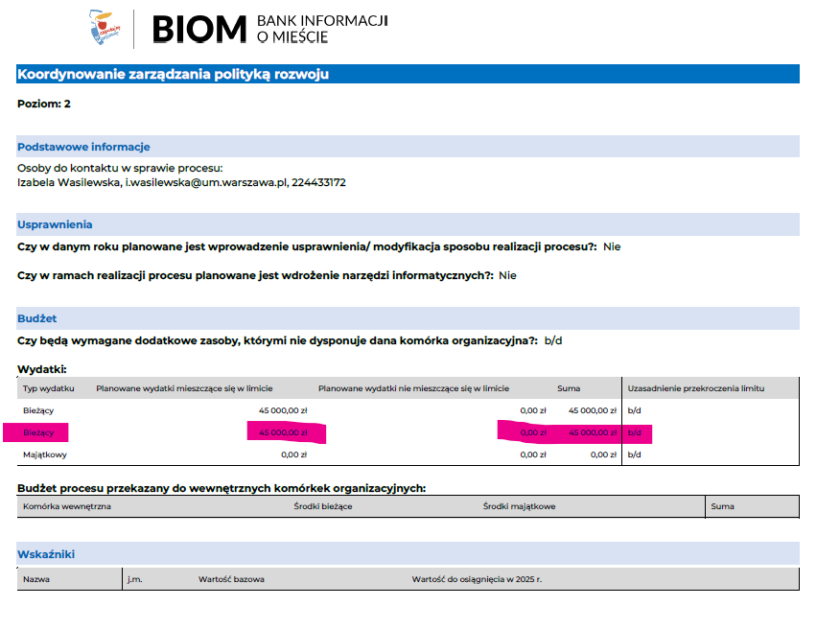
Task: Click the Poziom: 2 label
Action: (x=44, y=104)
